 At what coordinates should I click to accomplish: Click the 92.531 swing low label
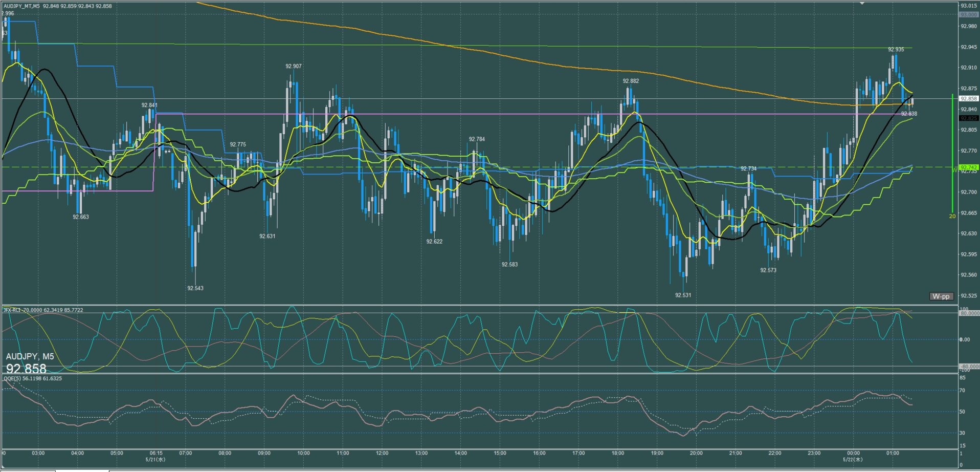pos(683,295)
